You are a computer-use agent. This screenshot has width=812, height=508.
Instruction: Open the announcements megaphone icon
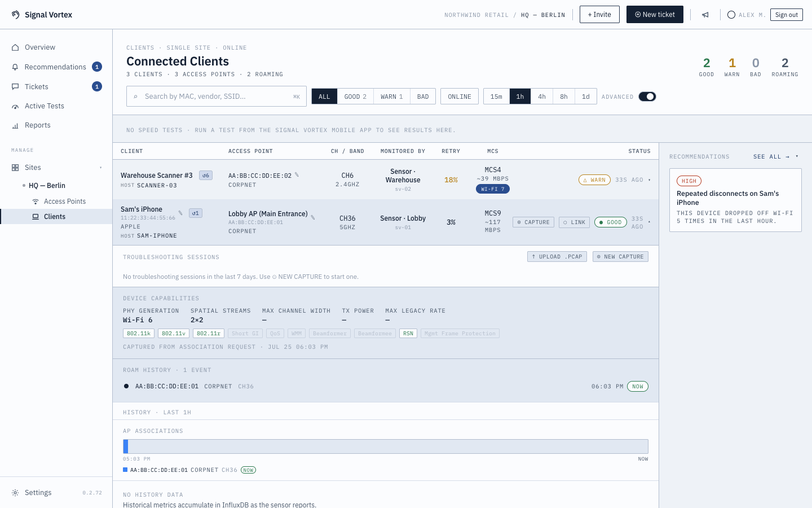point(705,15)
